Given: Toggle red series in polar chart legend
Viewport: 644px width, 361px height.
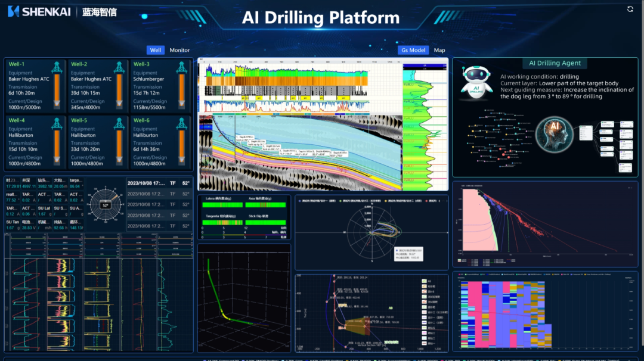Looking at the screenshot, I should pyautogui.click(x=431, y=201).
